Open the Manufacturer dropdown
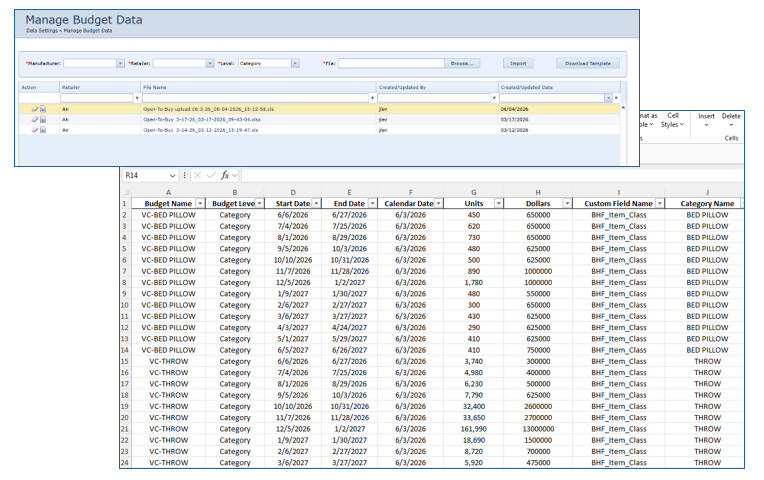This screenshot has width=764, height=480. click(120, 63)
